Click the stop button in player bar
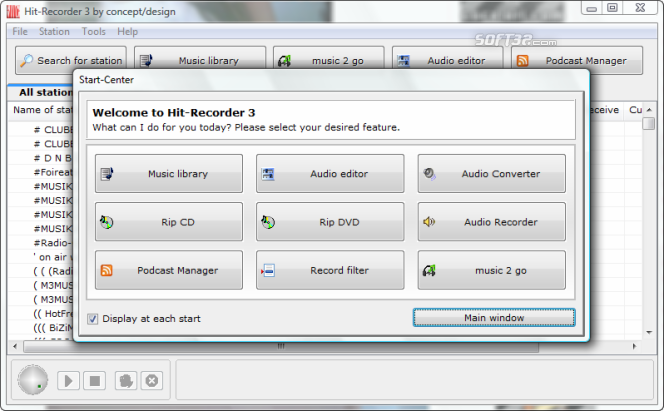 coord(94,381)
